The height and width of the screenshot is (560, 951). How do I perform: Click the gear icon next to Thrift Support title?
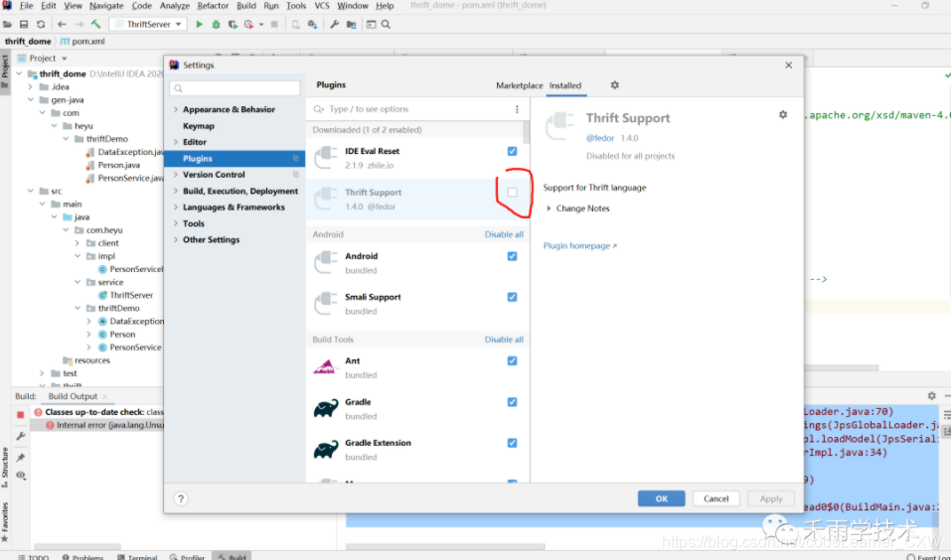[x=783, y=114]
